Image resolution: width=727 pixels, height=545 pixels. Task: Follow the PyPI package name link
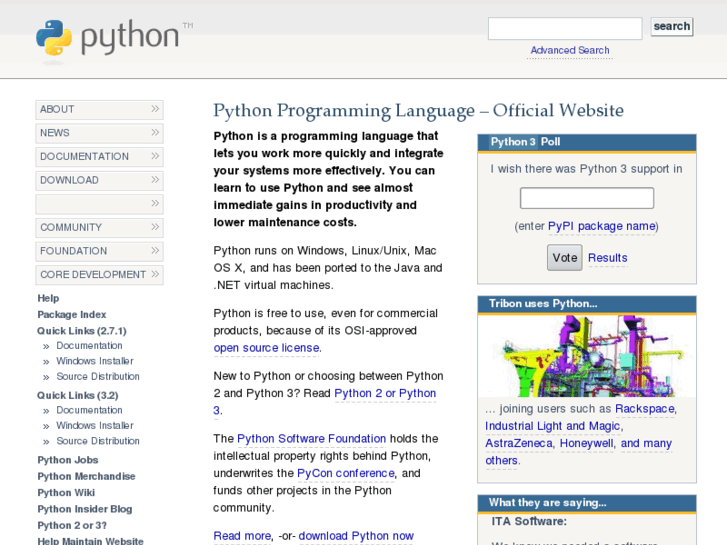[x=602, y=226]
